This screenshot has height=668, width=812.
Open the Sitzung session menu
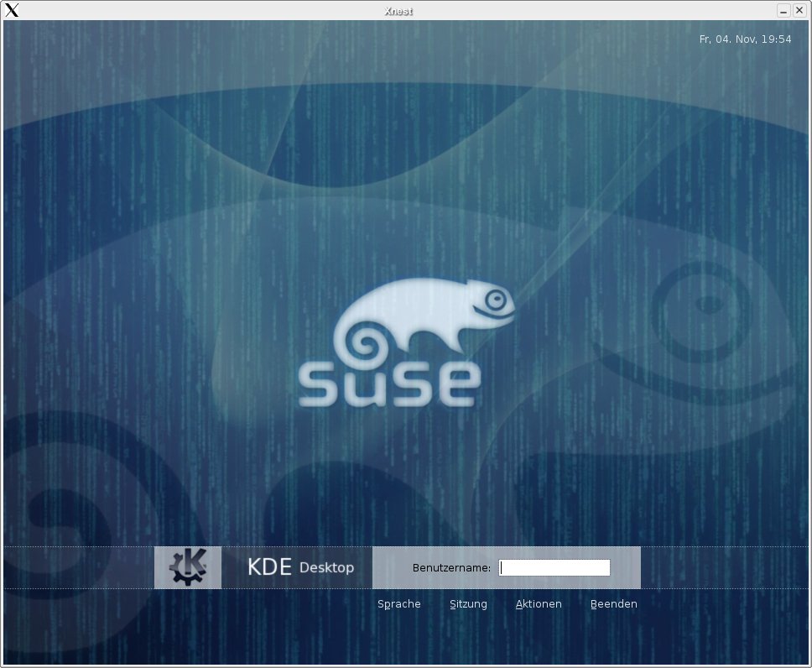tap(468, 604)
